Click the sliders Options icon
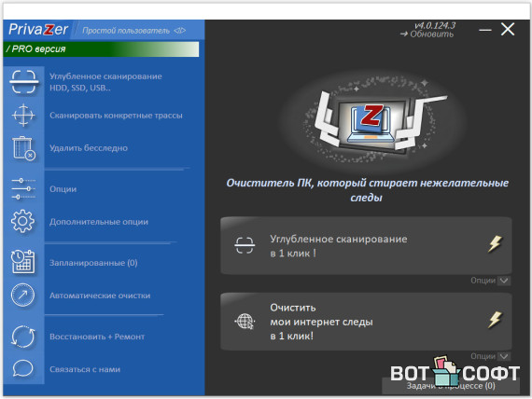This screenshot has height=399, width=532. tap(23, 189)
